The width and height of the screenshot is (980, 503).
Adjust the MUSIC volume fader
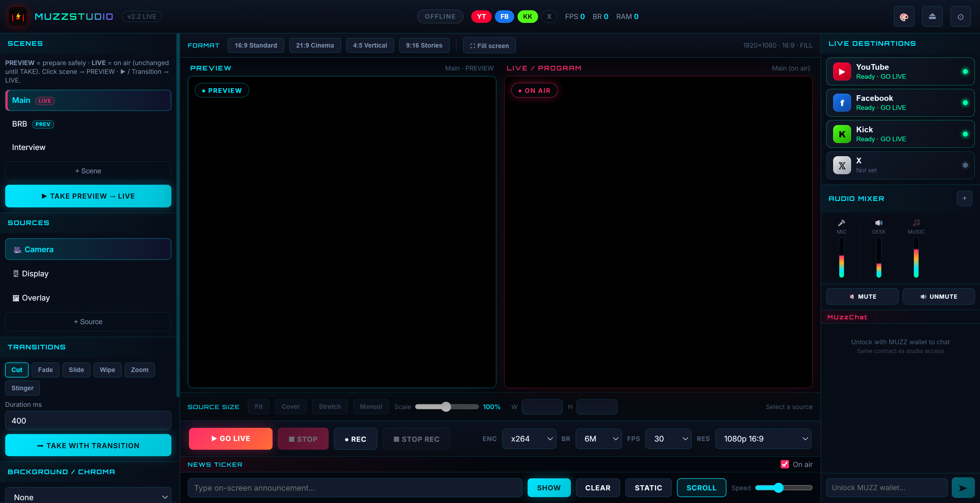pos(916,258)
